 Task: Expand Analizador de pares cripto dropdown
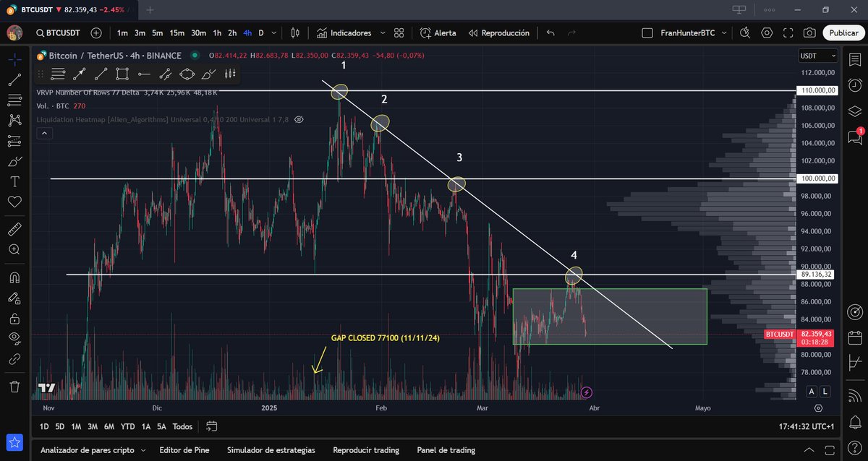pos(142,450)
